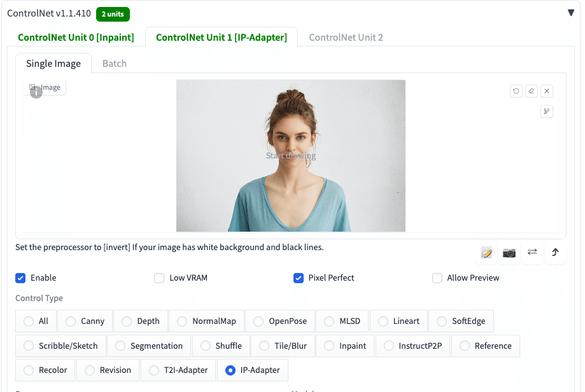Click the Control Type label
Image resolution: width=585 pixels, height=392 pixels.
pos(39,298)
